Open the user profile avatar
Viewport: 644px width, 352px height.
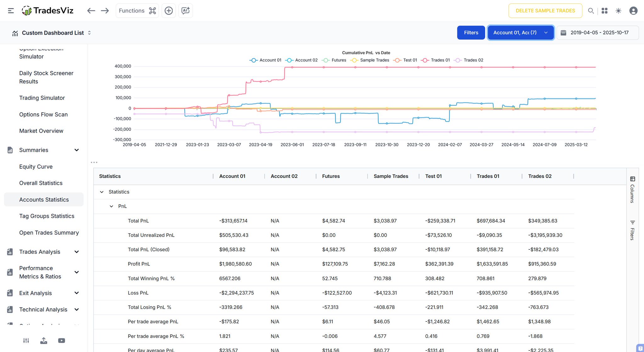pos(633,11)
